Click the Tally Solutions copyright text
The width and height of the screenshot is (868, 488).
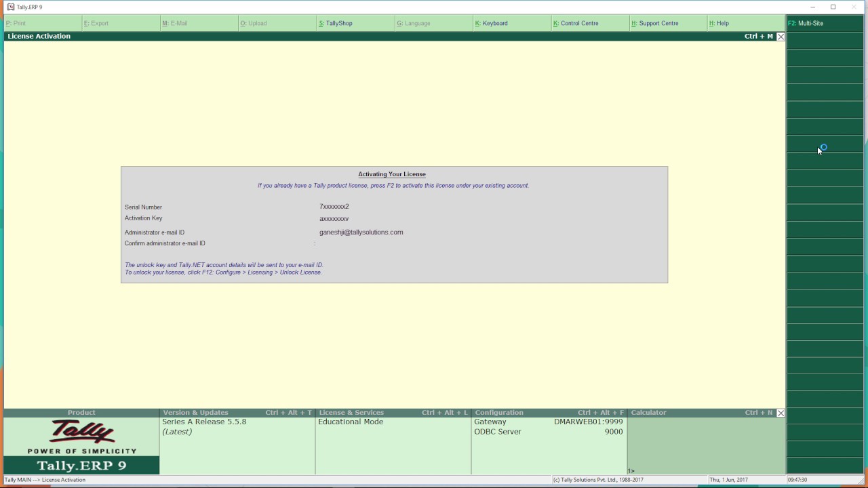[598, 480]
